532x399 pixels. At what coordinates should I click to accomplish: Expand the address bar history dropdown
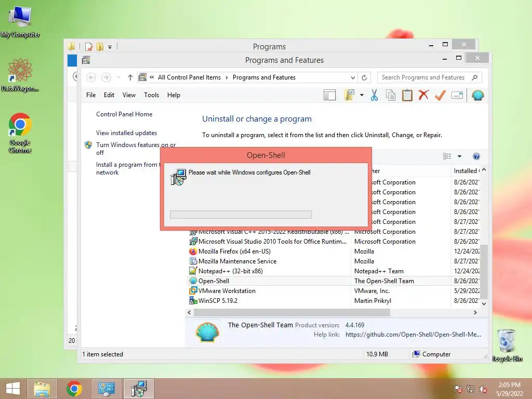pos(353,78)
